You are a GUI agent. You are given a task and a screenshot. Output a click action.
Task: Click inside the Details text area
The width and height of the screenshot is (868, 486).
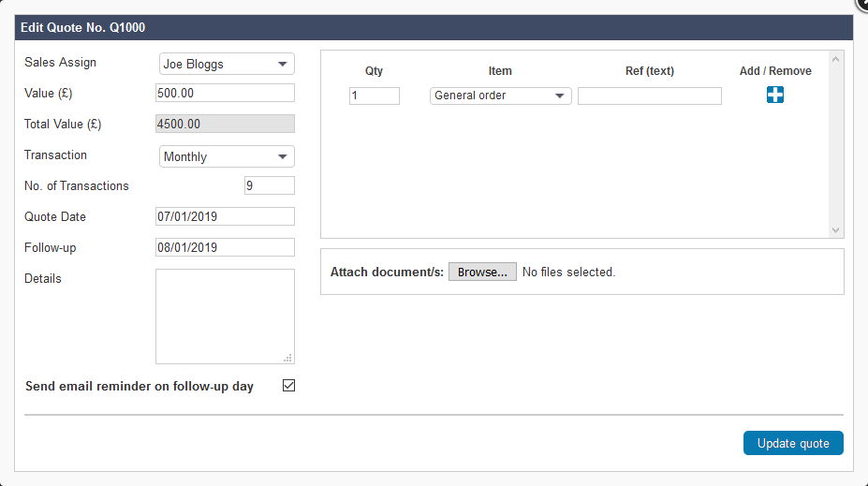225,317
